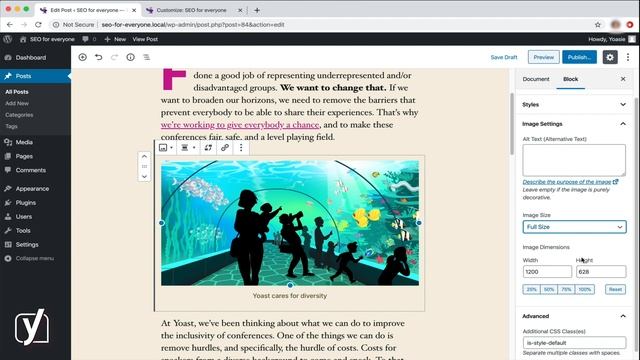Set image size to 25%
This screenshot has height=360, width=640.
click(x=531, y=289)
